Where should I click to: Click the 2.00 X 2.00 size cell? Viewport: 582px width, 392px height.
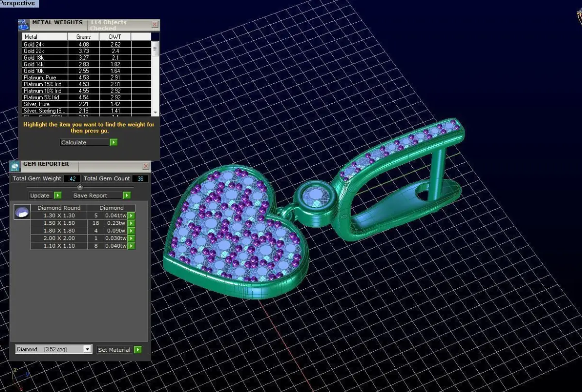pyautogui.click(x=59, y=238)
